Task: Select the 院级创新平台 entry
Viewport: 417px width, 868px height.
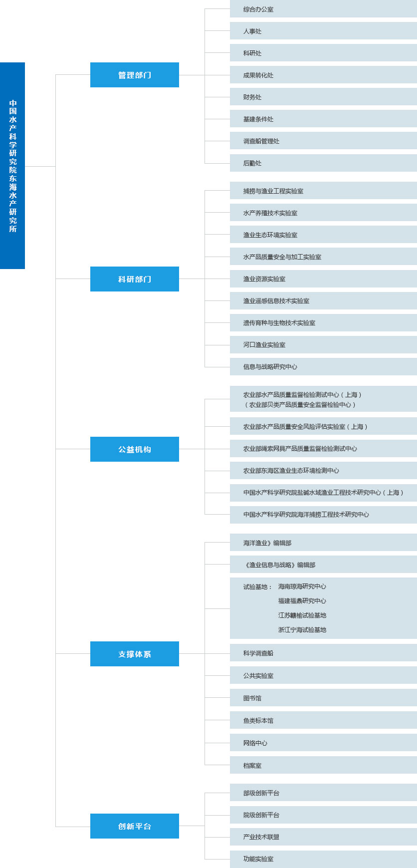Action: (x=323, y=815)
